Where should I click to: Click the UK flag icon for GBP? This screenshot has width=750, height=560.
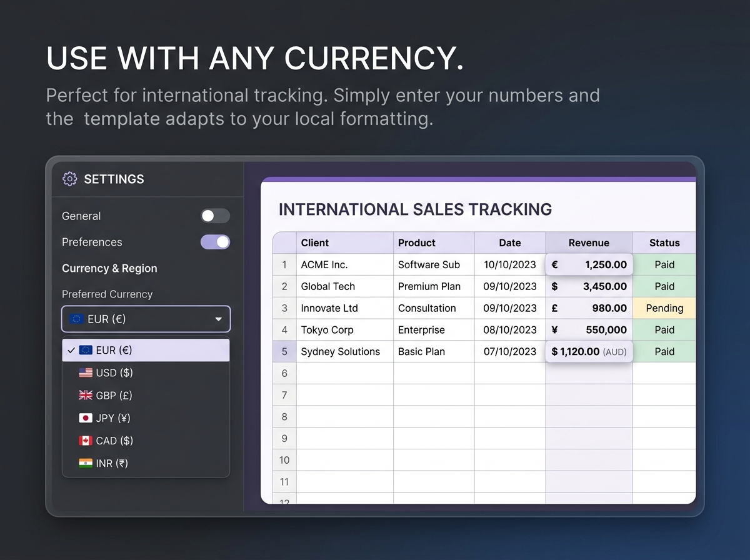tap(86, 395)
